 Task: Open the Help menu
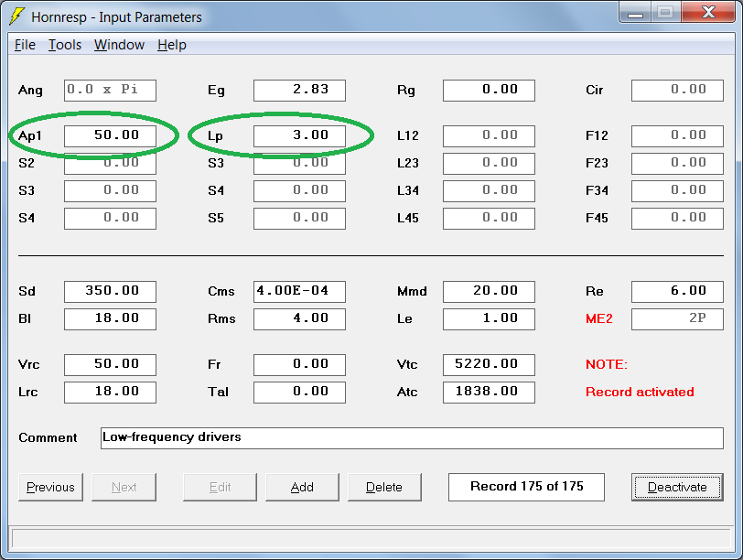point(171,45)
